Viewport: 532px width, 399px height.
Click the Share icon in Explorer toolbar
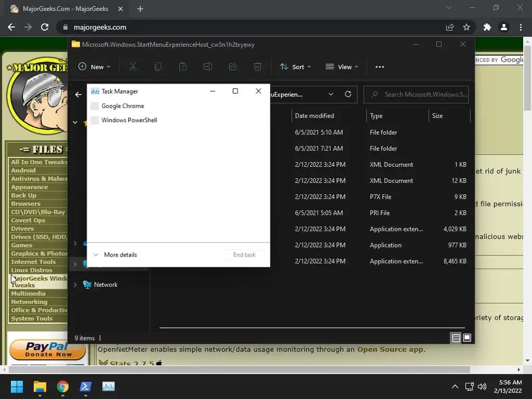point(233,67)
